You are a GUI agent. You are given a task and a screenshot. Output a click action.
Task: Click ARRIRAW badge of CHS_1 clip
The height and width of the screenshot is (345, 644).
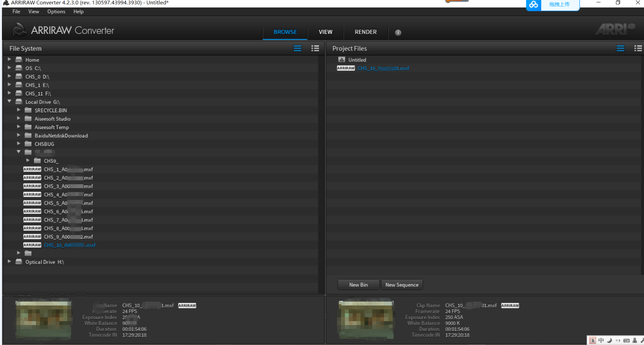32,169
